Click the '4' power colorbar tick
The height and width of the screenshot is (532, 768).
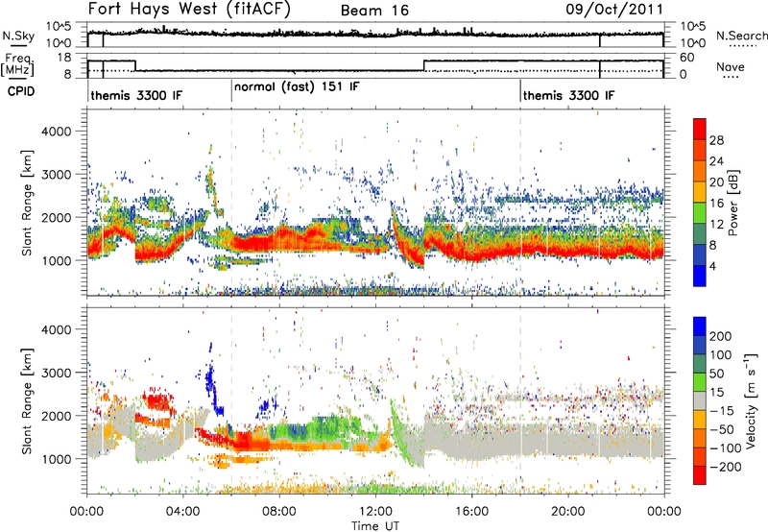click(712, 266)
